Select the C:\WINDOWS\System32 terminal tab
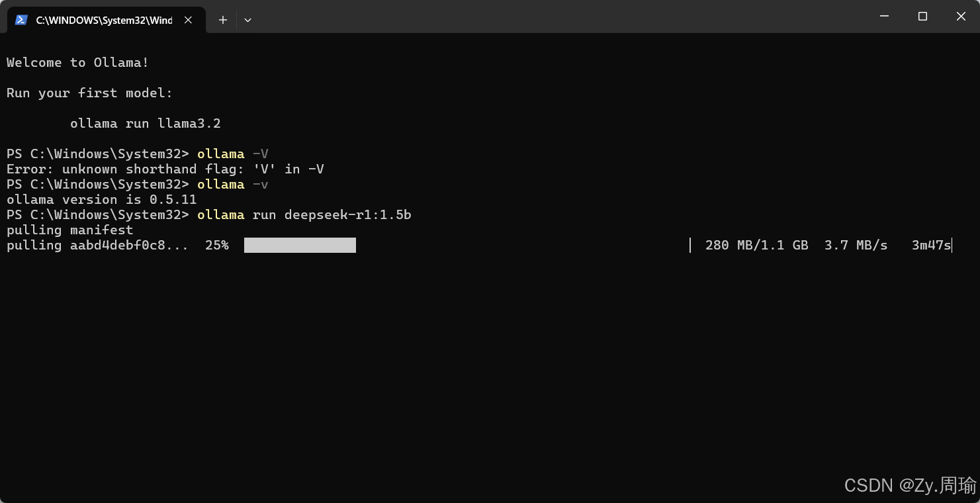980x503 pixels. coord(106,20)
